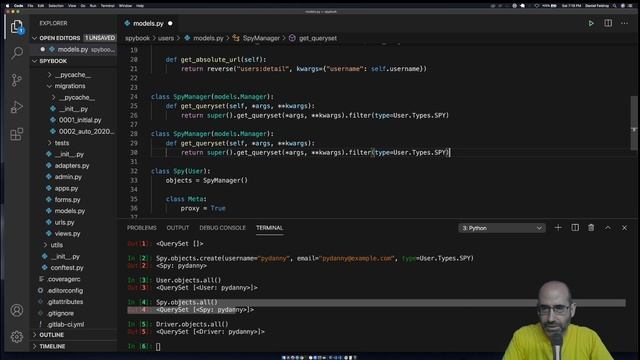640x360 pixels.
Task: Open the Source Control view
Action: click(x=17, y=80)
